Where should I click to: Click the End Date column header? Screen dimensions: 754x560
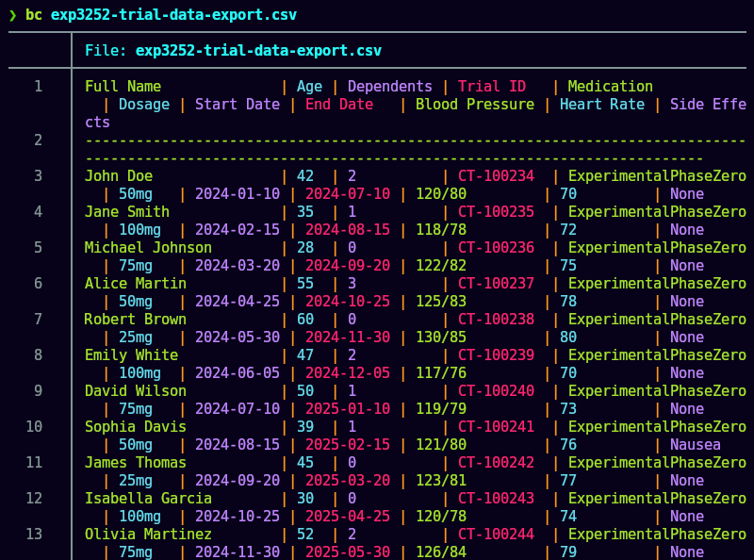338,104
